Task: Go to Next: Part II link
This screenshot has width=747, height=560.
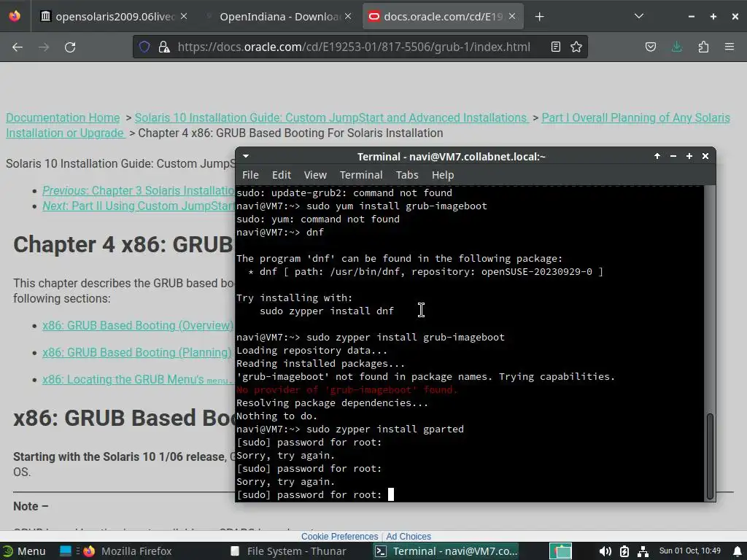Action: (139, 206)
